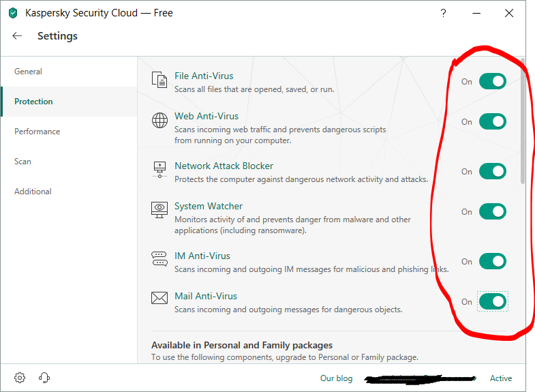The width and height of the screenshot is (535, 392).
Task: Click the System Watcher eye icon
Action: 159,210
